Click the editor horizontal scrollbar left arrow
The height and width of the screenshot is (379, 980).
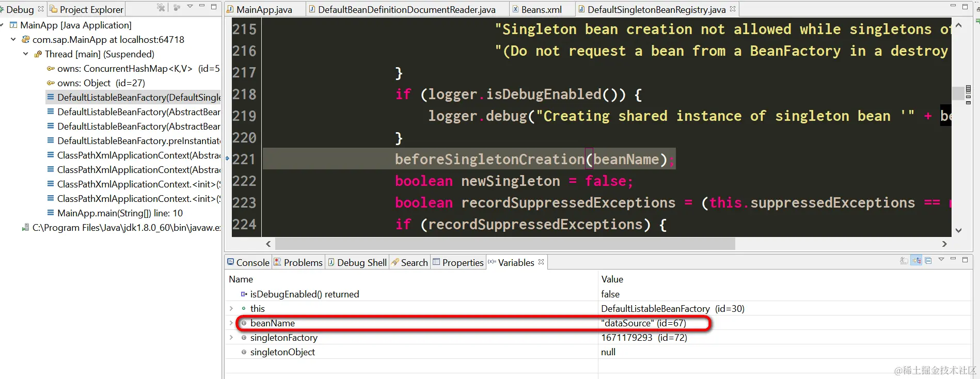pos(268,244)
